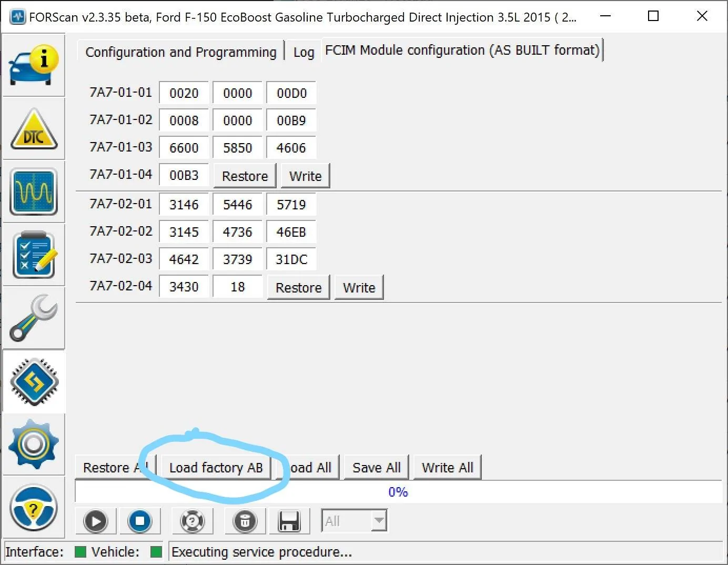This screenshot has height=565, width=728.
Task: Edit the 7A7-02-02 field showing 46EB
Action: (291, 232)
